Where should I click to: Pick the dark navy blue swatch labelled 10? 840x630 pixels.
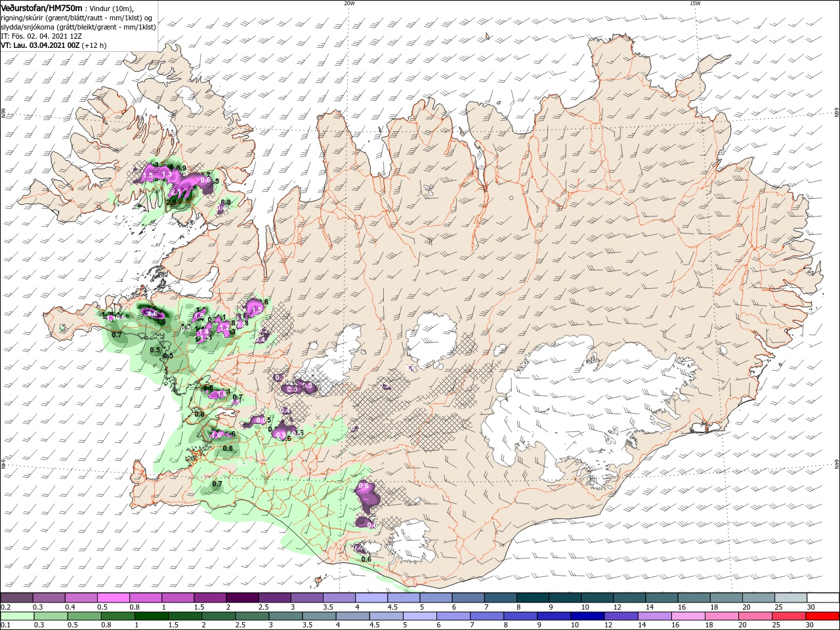tap(586, 616)
